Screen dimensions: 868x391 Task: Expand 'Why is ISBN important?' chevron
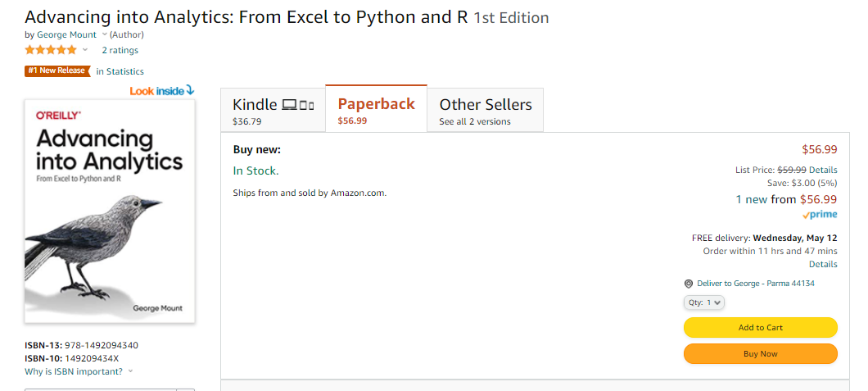click(131, 371)
